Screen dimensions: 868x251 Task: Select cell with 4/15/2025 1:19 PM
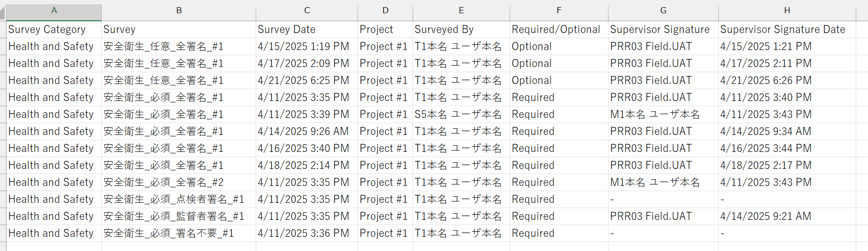[x=307, y=46]
